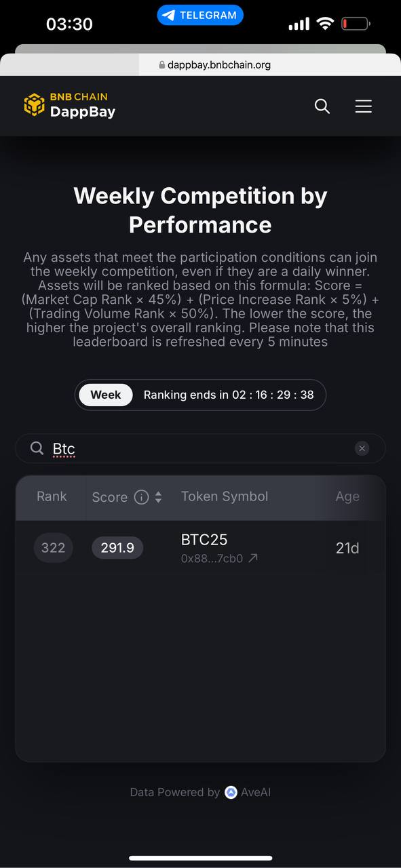Tap the 322 rank badge
401x868 pixels.
click(53, 548)
